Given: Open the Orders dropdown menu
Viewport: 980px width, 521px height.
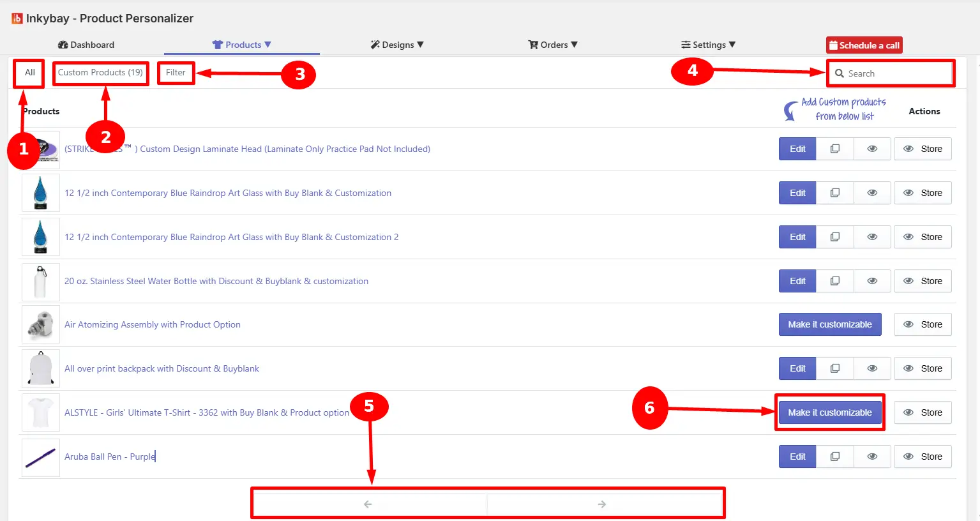Looking at the screenshot, I should pos(553,45).
